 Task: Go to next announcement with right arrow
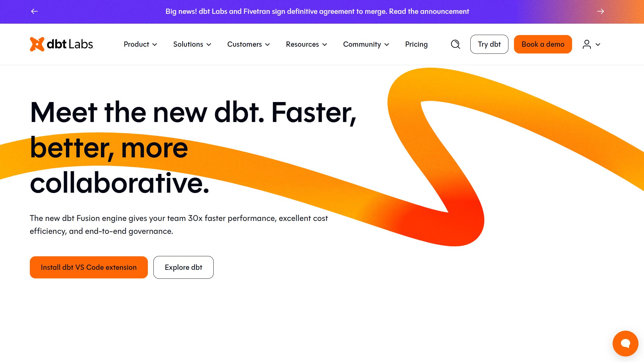[x=600, y=11]
